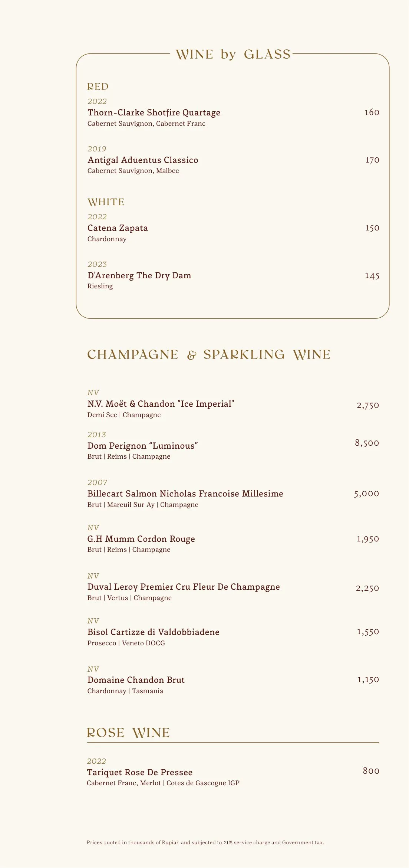Click the 8,500 price of Dom Perignon
The image size is (409, 868).
pyautogui.click(x=367, y=443)
